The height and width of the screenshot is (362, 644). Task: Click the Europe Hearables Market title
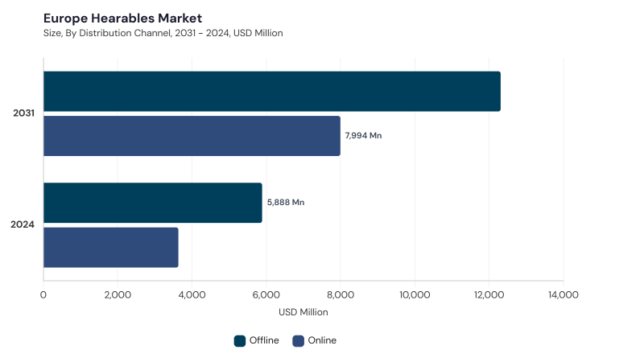[x=123, y=19]
